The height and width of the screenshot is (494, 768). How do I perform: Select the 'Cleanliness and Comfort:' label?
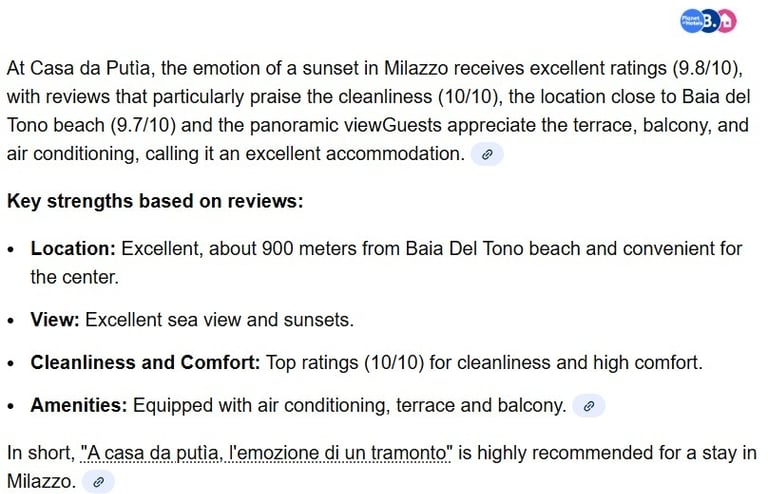(145, 363)
